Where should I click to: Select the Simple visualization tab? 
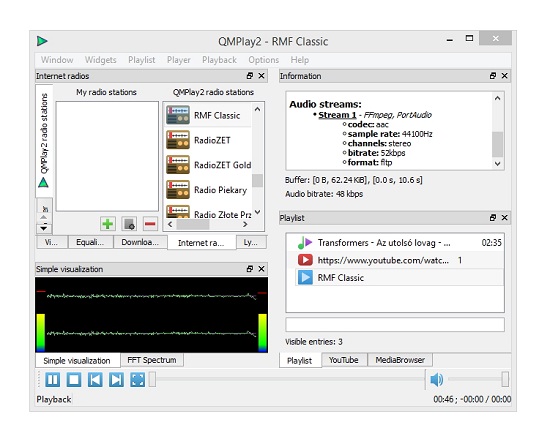pyautogui.click(x=77, y=360)
